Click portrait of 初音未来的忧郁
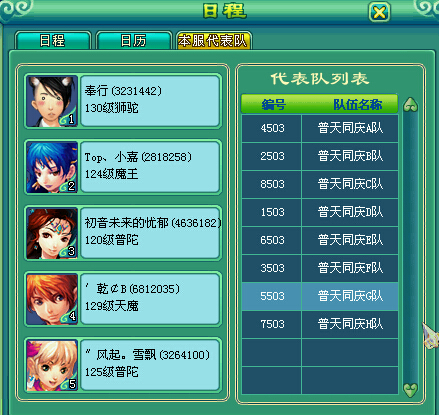 point(52,233)
